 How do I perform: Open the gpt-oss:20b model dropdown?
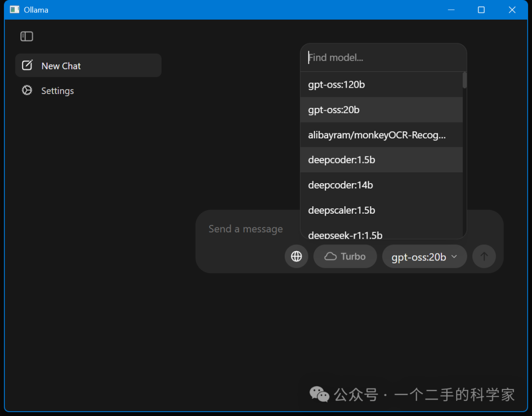pyautogui.click(x=425, y=256)
